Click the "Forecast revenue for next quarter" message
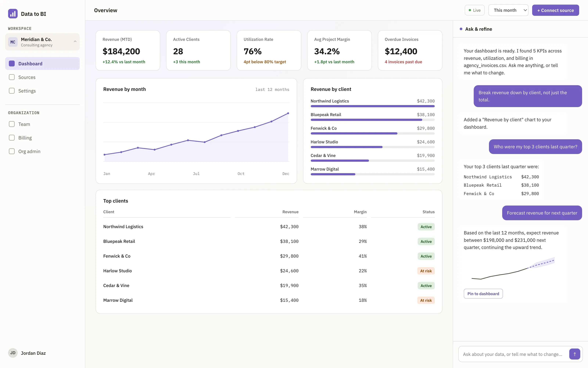The width and height of the screenshot is (588, 368). 542,213
